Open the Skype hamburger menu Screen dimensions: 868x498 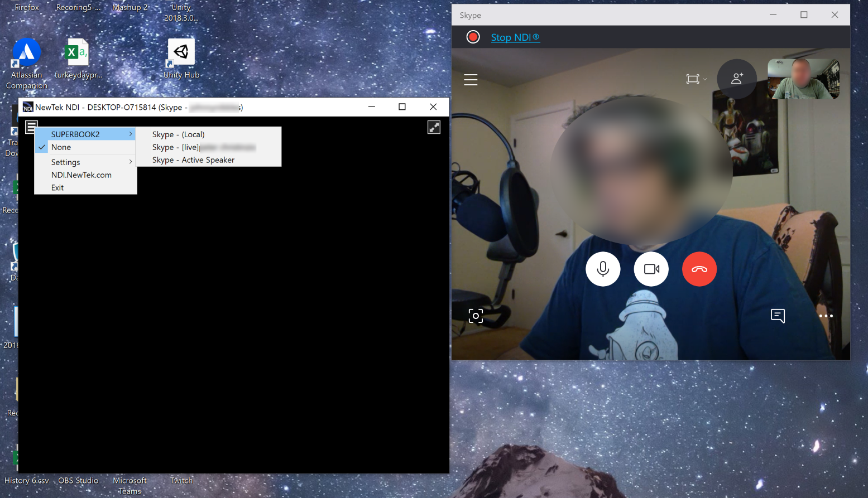click(x=471, y=80)
